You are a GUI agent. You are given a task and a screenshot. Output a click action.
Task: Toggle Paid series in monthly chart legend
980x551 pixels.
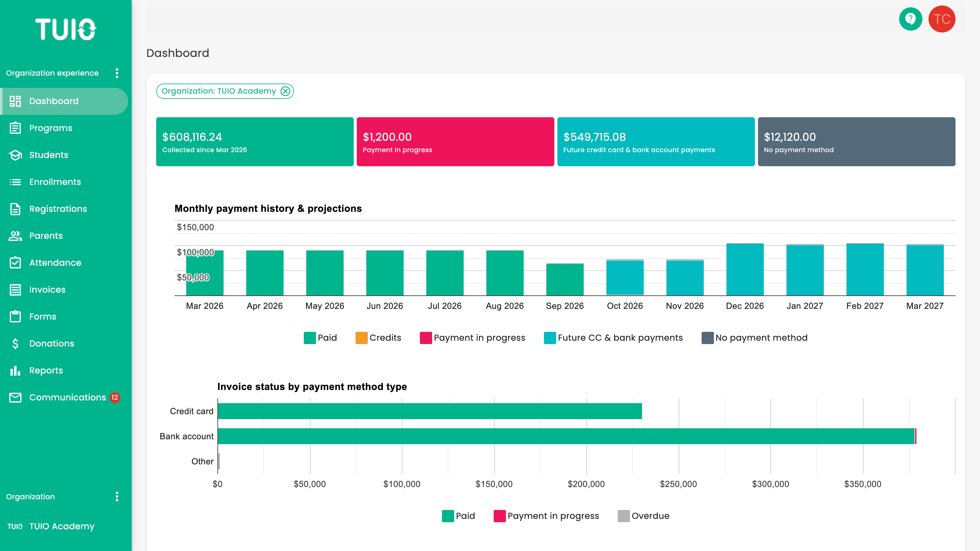(x=320, y=338)
